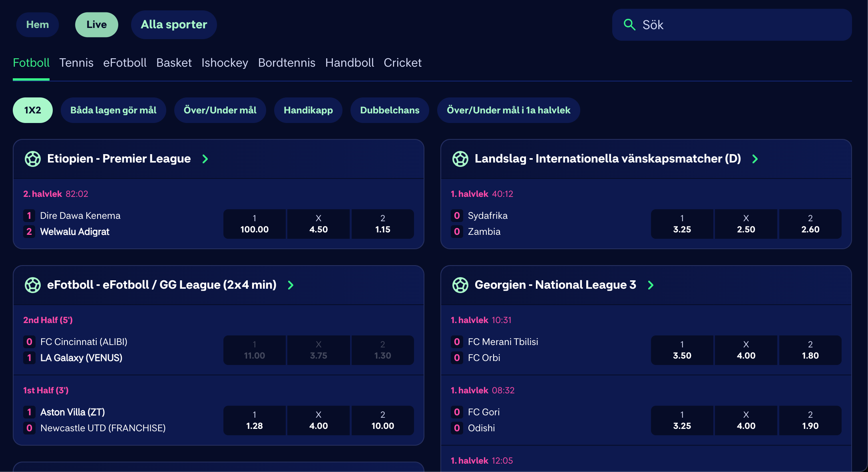Expand Etiopien Premier League chevron arrow
The height and width of the screenshot is (472, 868).
[205, 159]
